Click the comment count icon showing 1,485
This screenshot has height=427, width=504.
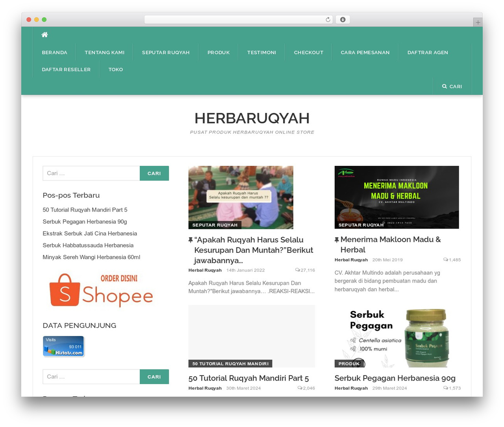click(446, 260)
